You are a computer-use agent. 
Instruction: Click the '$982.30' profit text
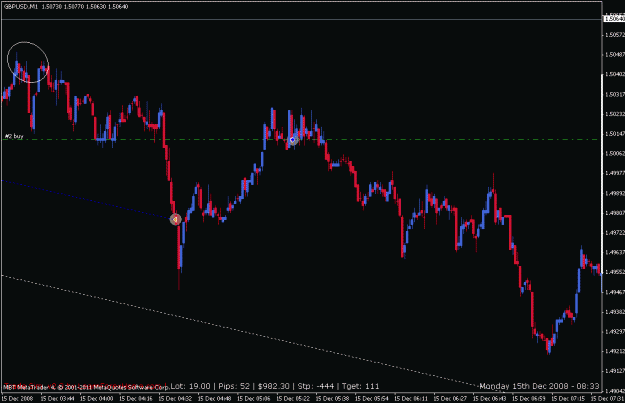pyautogui.click(x=273, y=386)
